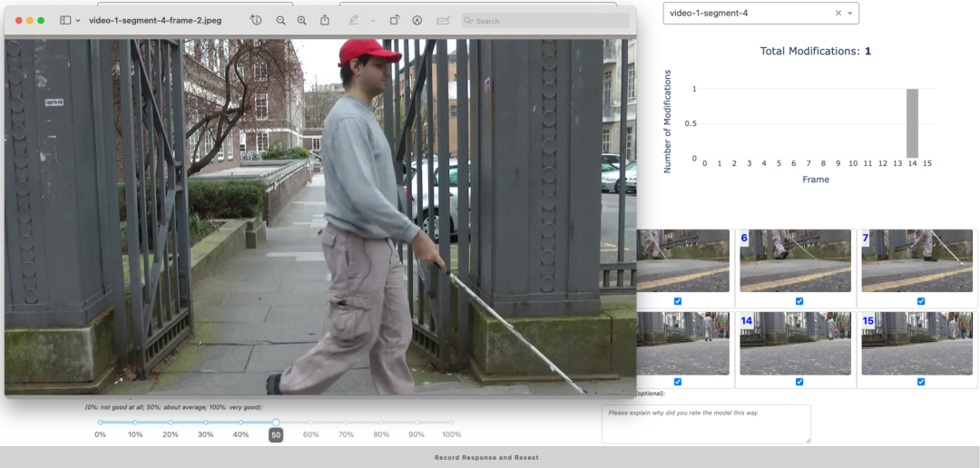Show the Markup toolbar

tap(416, 20)
